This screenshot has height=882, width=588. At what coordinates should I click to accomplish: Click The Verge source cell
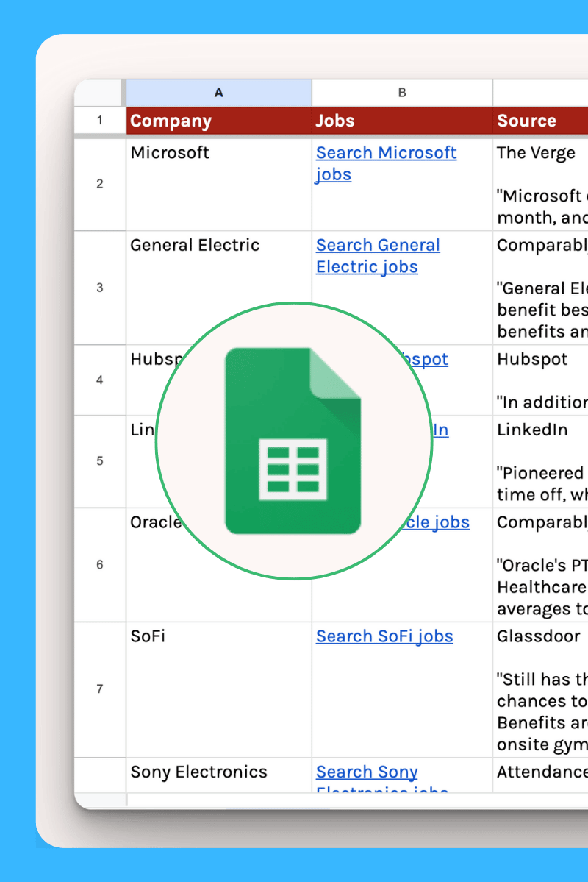point(541,184)
